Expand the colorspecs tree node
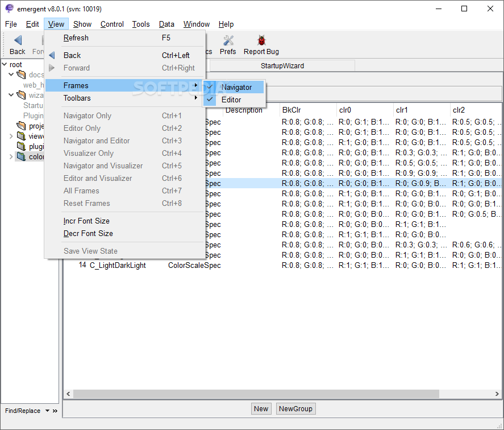Screen dimensions: 504x430 tap(11, 157)
